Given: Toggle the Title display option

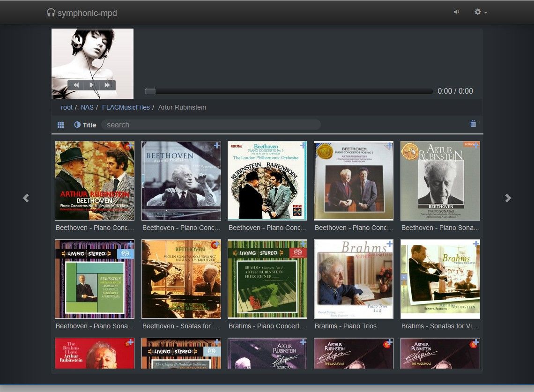Looking at the screenshot, I should pyautogui.click(x=85, y=125).
